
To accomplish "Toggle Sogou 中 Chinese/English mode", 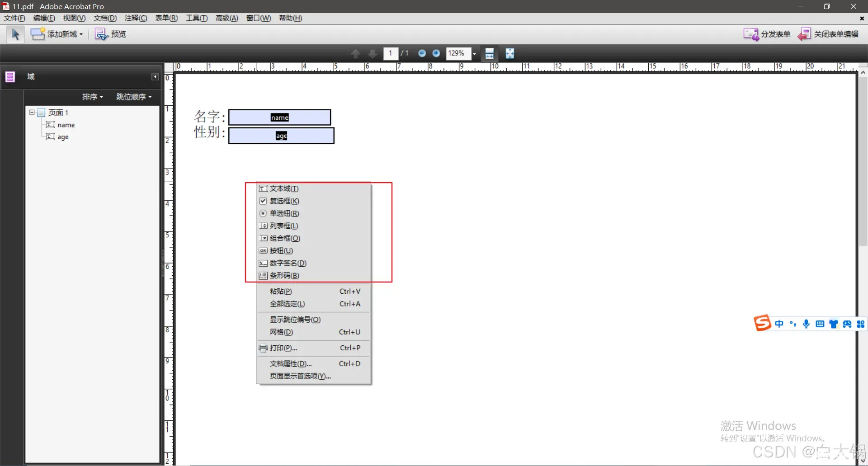I will [x=779, y=324].
